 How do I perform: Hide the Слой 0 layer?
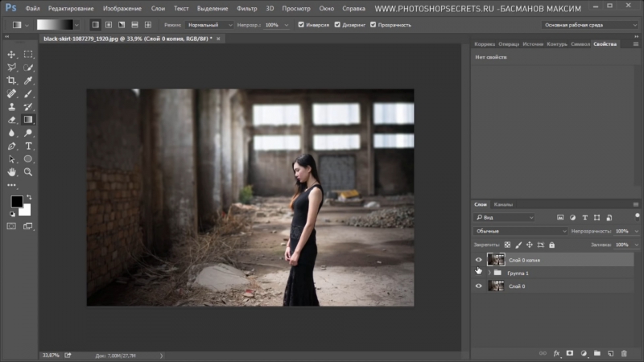pyautogui.click(x=479, y=286)
